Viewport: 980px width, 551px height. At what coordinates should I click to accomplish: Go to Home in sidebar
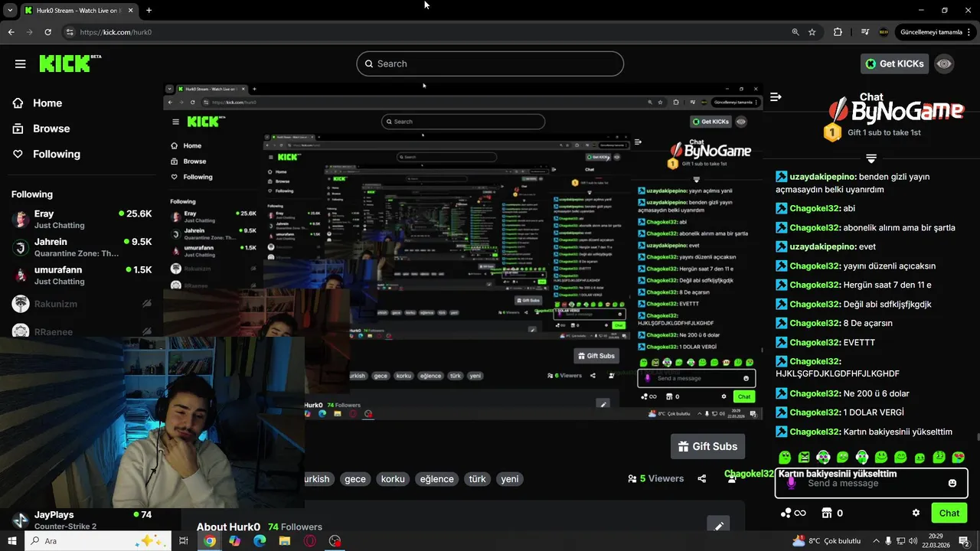[37, 103]
